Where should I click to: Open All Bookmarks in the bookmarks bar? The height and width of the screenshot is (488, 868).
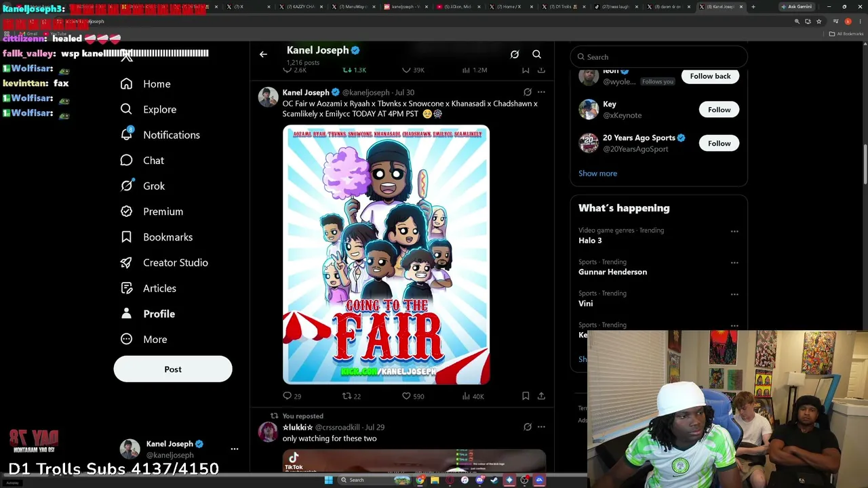coord(847,34)
